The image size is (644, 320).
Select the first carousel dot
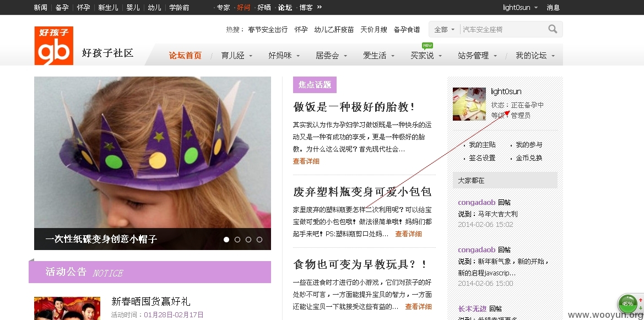click(226, 240)
